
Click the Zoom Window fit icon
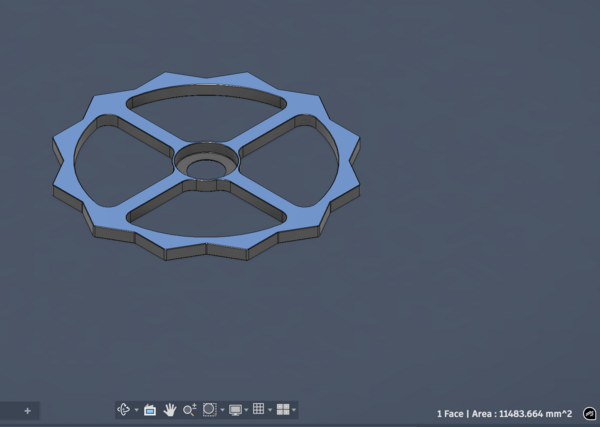click(209, 410)
